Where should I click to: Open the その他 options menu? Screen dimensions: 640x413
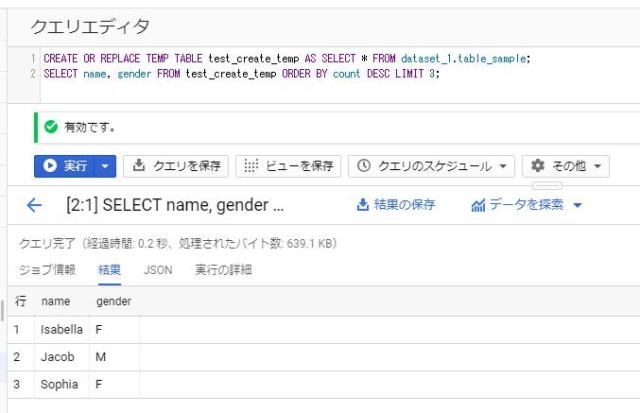coord(566,166)
